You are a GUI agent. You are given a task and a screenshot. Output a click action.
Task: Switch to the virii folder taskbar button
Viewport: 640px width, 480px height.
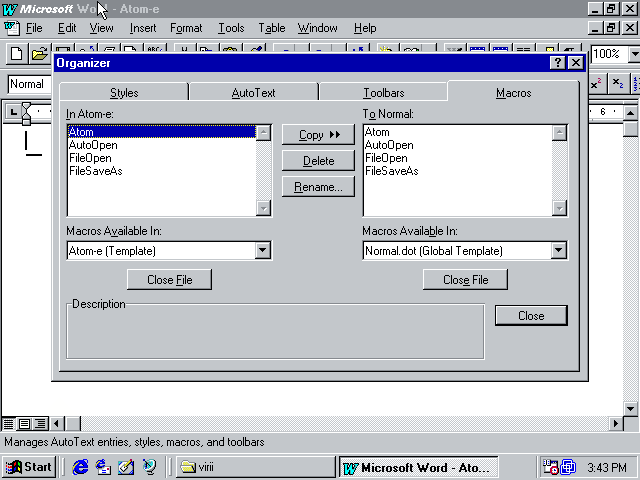pos(256,467)
